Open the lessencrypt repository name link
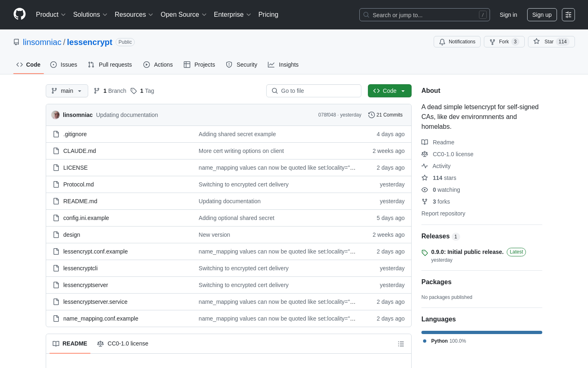Screen dimensions: 588x368 [89, 42]
